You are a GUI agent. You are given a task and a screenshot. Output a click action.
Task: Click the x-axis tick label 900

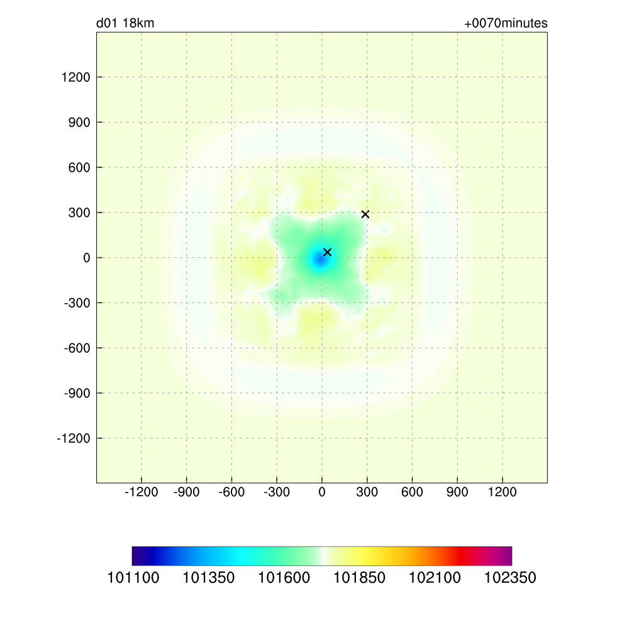pyautogui.click(x=457, y=492)
